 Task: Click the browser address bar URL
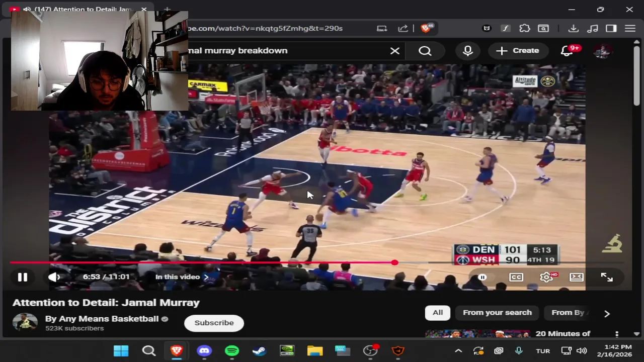[x=265, y=28]
